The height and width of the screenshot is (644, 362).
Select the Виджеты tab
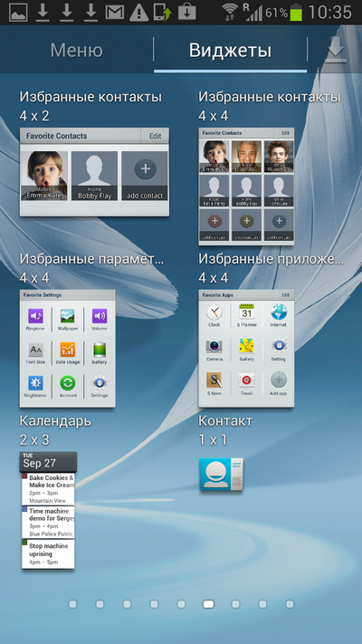[x=230, y=51]
